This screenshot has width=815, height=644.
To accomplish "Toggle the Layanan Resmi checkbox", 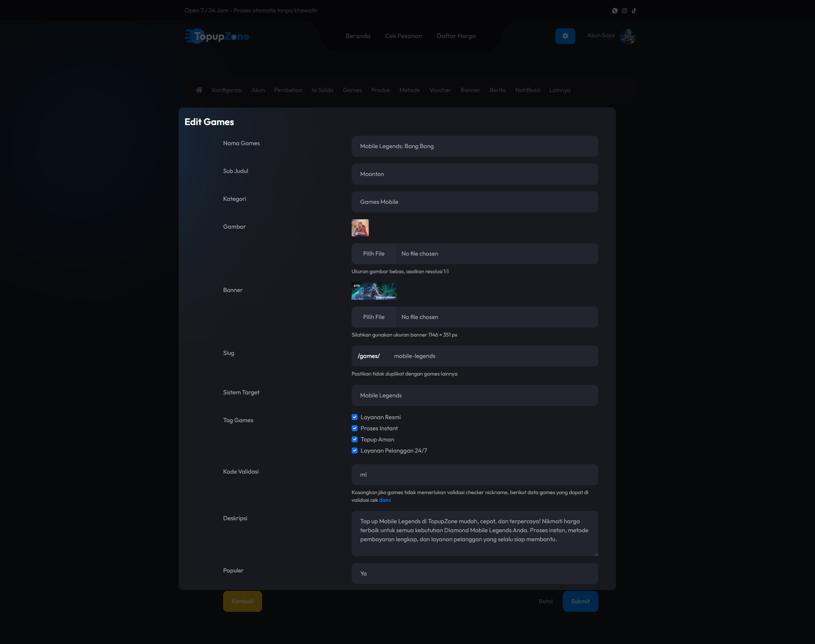I will pos(355,417).
